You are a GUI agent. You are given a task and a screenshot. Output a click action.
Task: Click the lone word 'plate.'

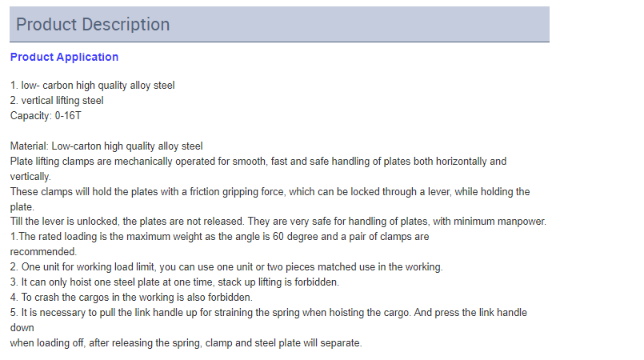pyautogui.click(x=22, y=207)
